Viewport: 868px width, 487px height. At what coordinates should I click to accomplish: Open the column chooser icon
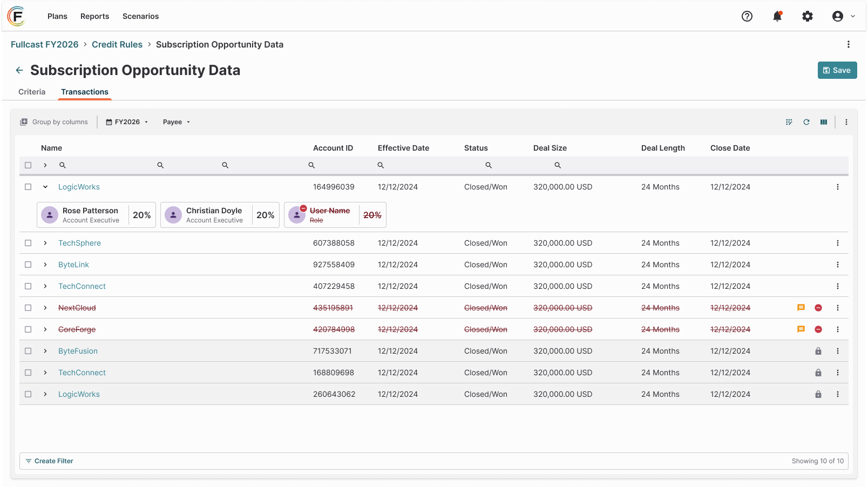824,122
